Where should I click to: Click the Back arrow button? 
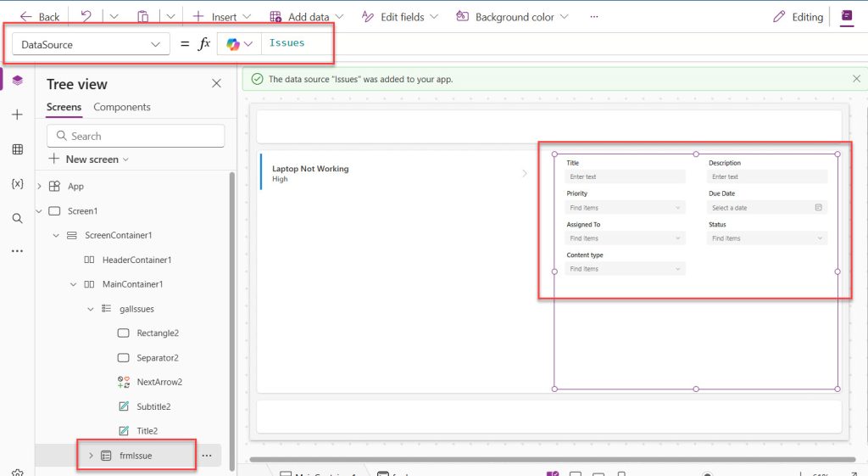click(x=39, y=17)
